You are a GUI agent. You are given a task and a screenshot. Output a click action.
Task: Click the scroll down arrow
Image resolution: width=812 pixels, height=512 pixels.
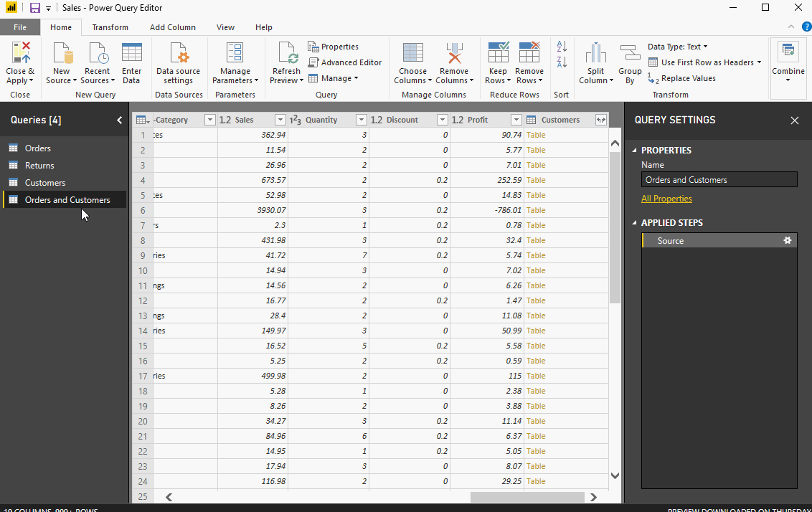click(615, 475)
